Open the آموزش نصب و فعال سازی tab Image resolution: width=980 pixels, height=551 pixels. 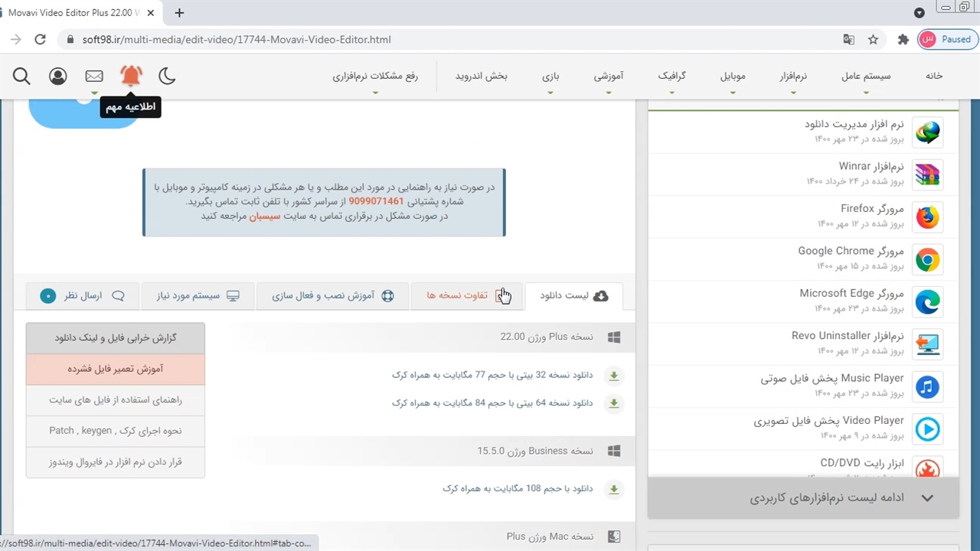pos(332,296)
